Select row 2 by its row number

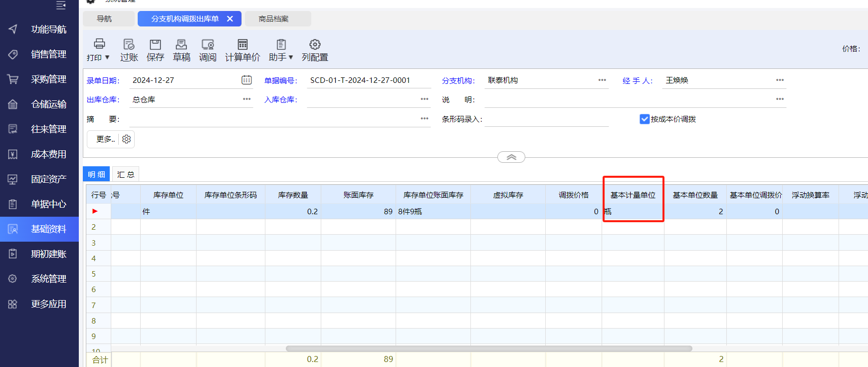click(98, 227)
